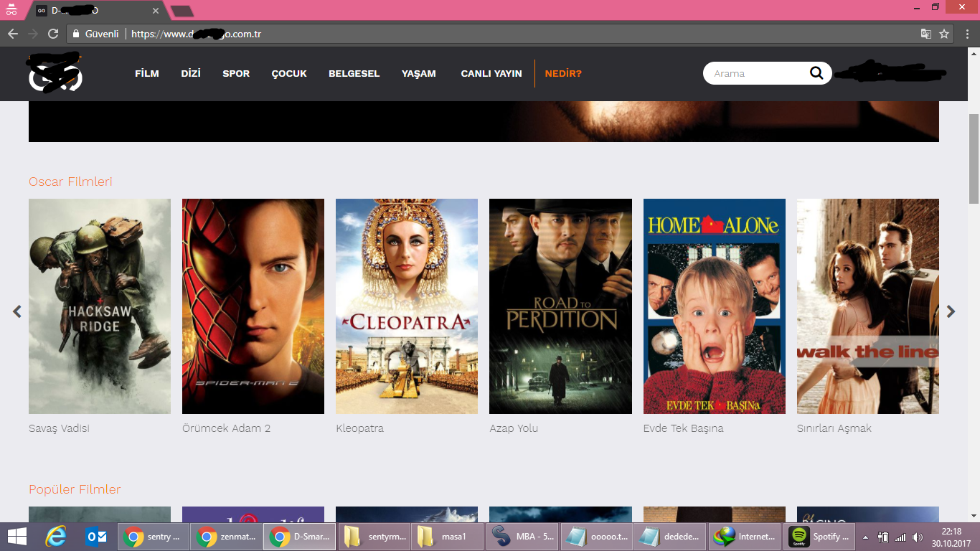Click the Arama search input field
Image resolution: width=980 pixels, height=551 pixels.
[757, 73]
